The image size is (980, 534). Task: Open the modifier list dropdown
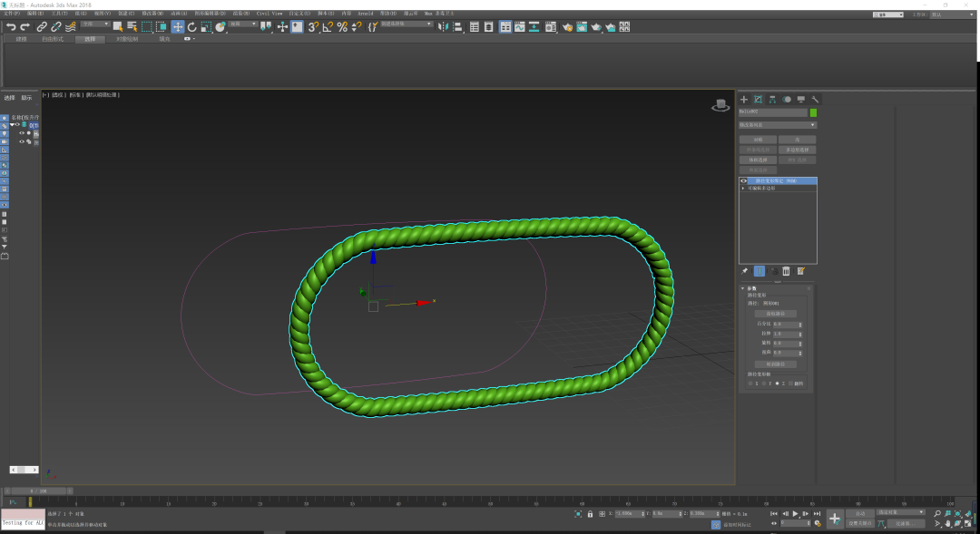779,125
